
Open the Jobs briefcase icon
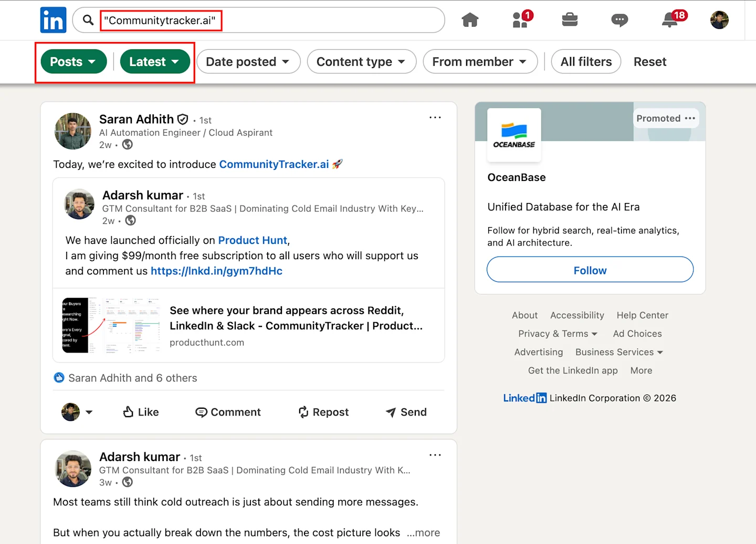click(570, 20)
